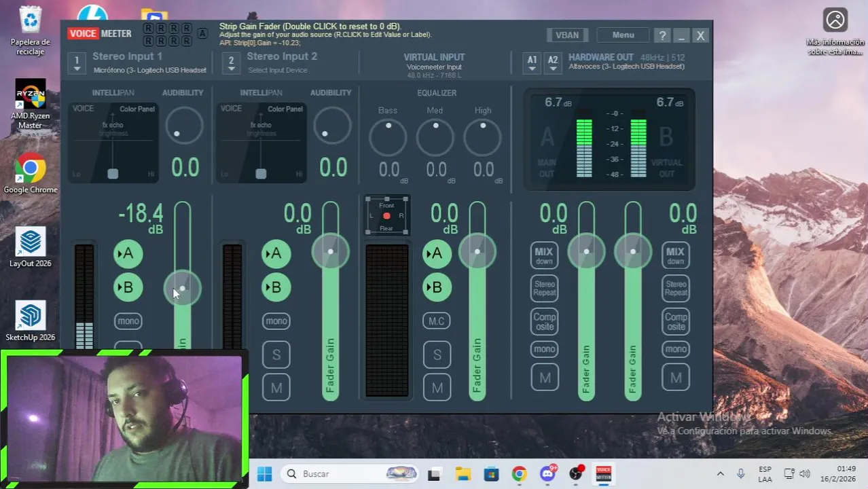Viewport: 868px width, 489px height.
Task: Toggle M.C mute on Virtual Input
Action: [x=437, y=321]
